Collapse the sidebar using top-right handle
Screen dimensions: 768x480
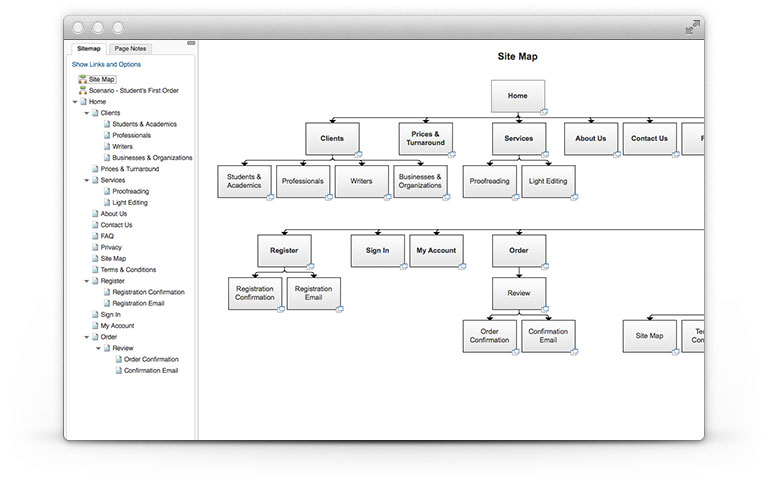tap(191, 43)
